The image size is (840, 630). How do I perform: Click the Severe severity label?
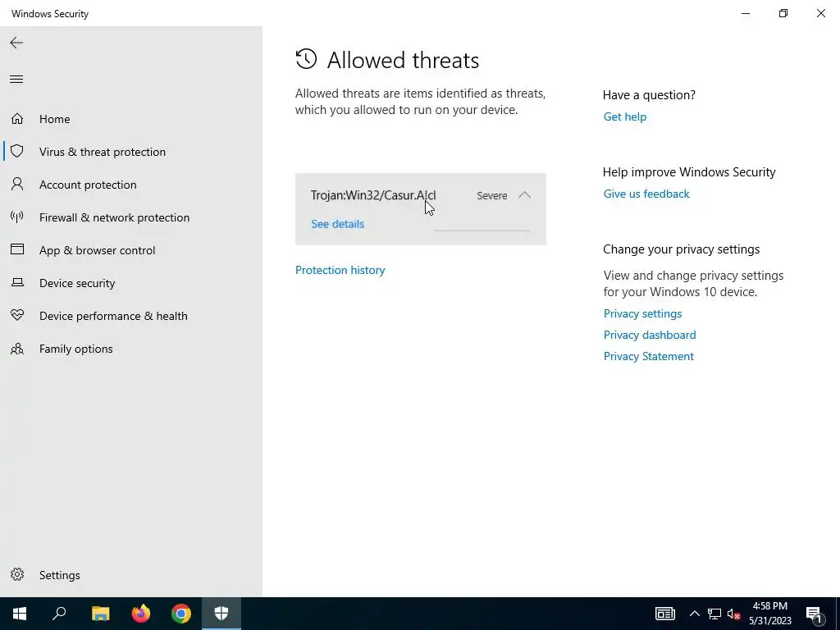492,195
